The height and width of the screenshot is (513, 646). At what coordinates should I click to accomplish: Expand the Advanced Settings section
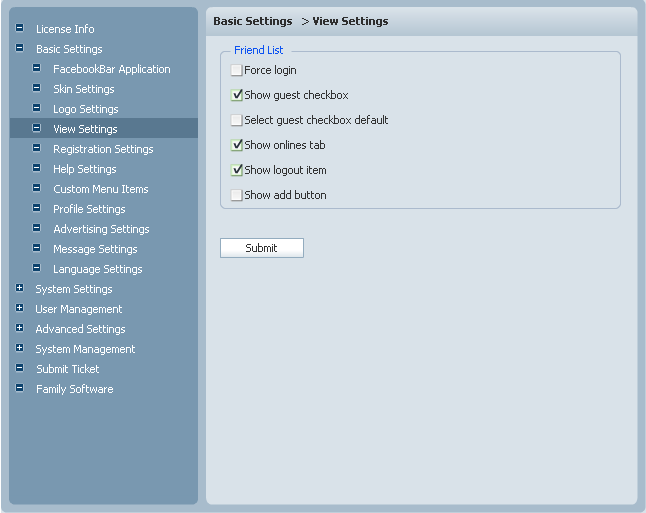coord(19,328)
